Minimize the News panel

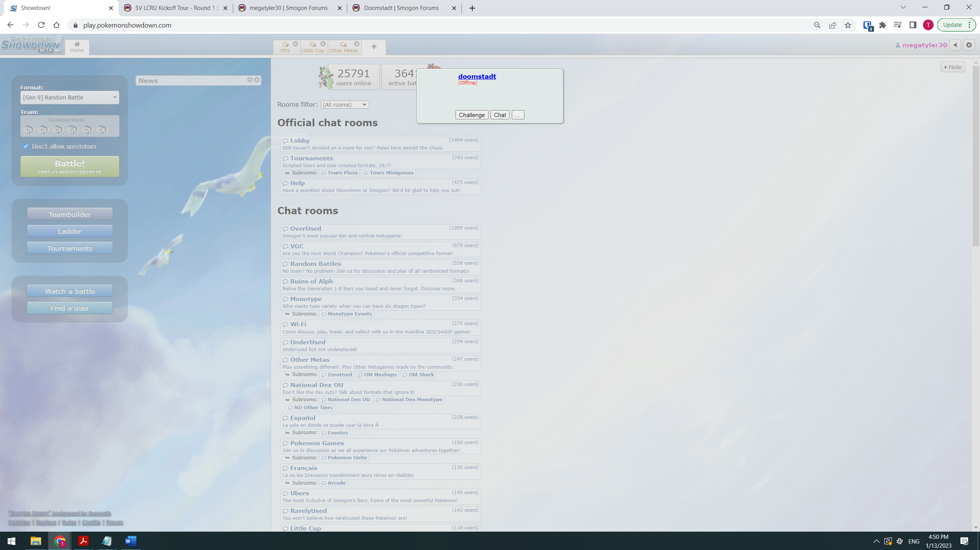tap(250, 80)
